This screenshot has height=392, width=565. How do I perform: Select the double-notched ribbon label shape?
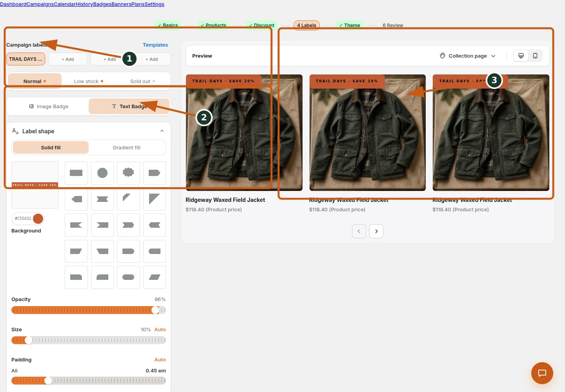click(102, 199)
